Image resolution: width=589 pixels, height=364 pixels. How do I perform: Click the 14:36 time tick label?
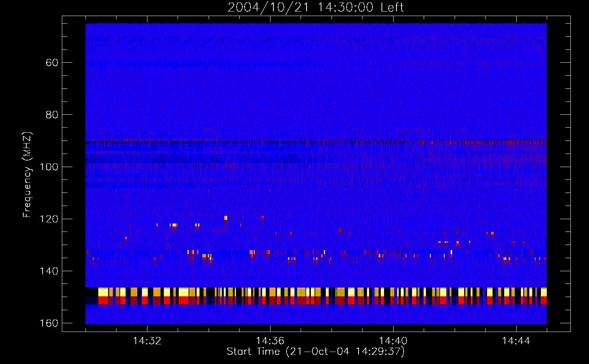(270, 341)
